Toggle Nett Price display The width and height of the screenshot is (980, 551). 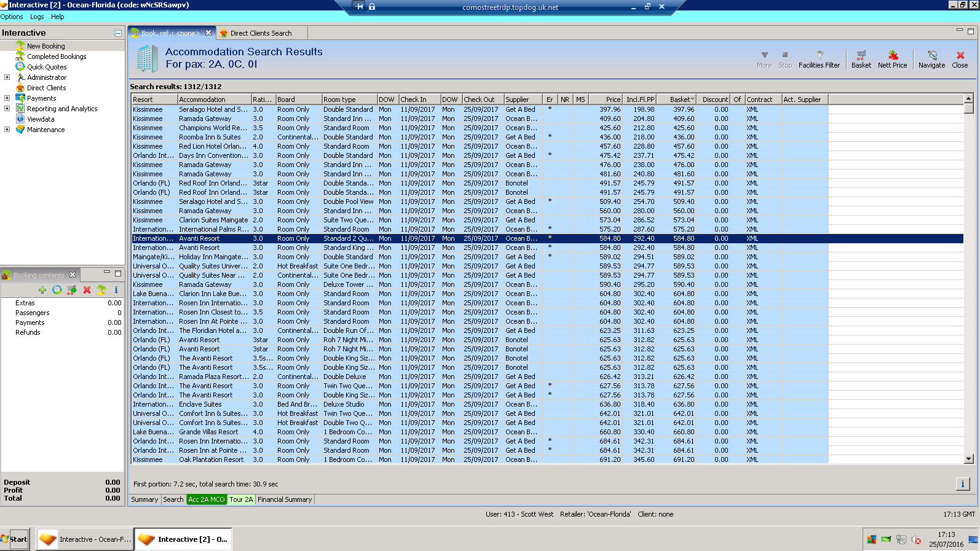click(x=892, y=59)
